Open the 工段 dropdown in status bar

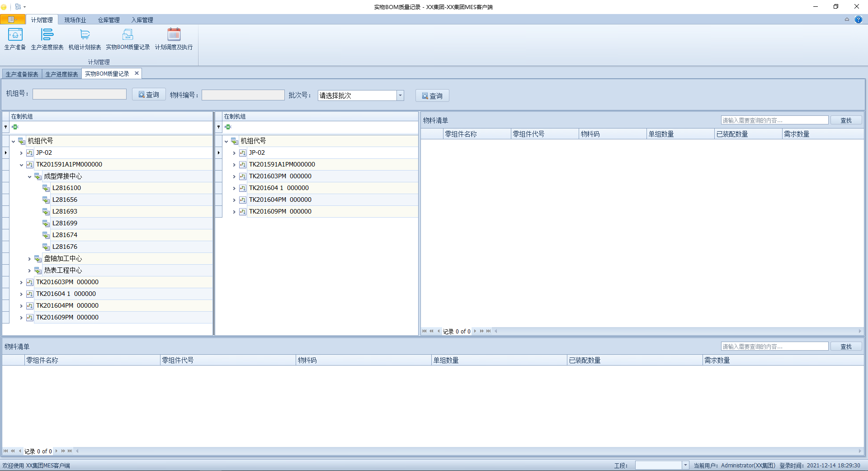pos(685,465)
